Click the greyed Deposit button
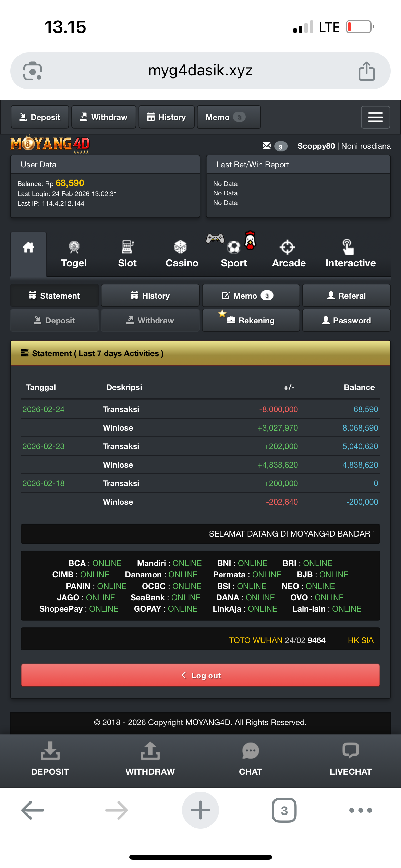Image resolution: width=401 pixels, height=868 pixels. 54,320
